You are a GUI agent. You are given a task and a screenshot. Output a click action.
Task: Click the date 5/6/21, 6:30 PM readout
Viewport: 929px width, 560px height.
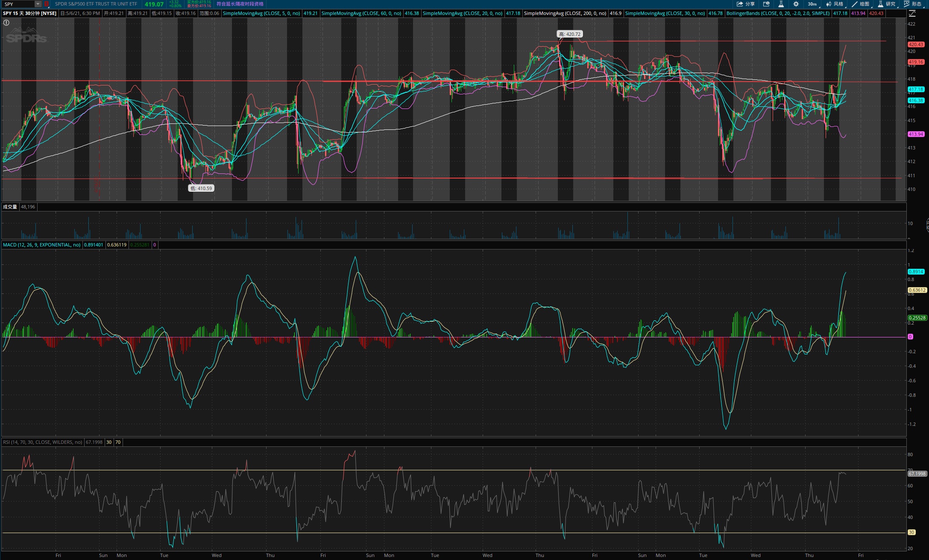coord(80,13)
